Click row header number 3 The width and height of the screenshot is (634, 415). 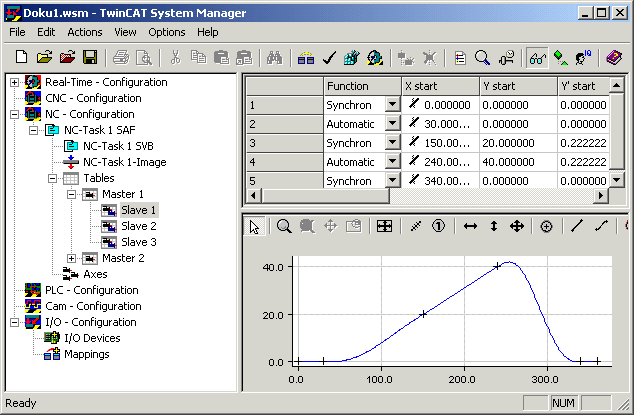tap(285, 143)
